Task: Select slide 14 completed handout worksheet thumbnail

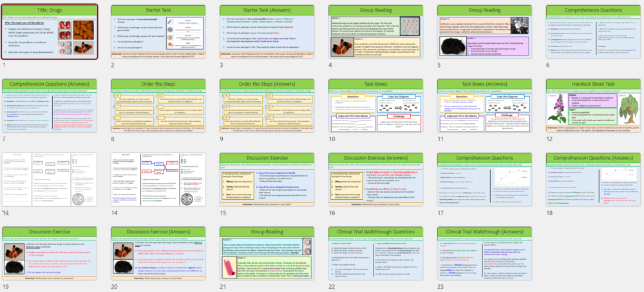Action: 158,179
